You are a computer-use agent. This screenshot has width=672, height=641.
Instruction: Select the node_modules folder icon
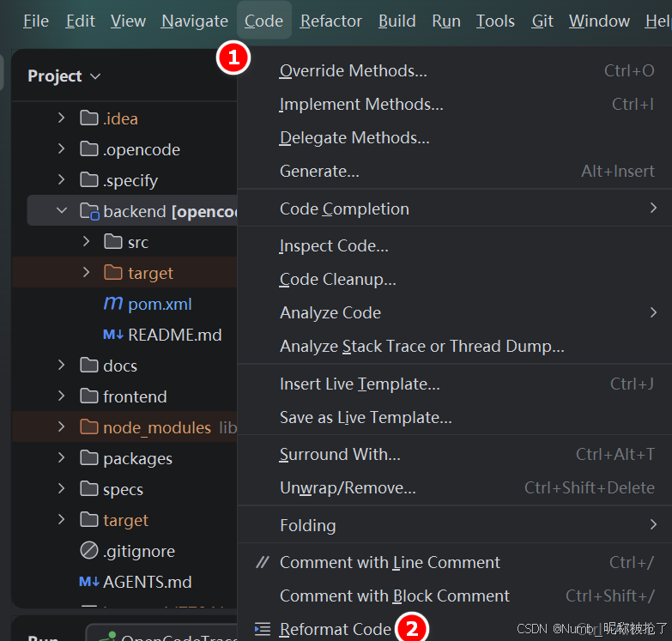click(x=89, y=426)
